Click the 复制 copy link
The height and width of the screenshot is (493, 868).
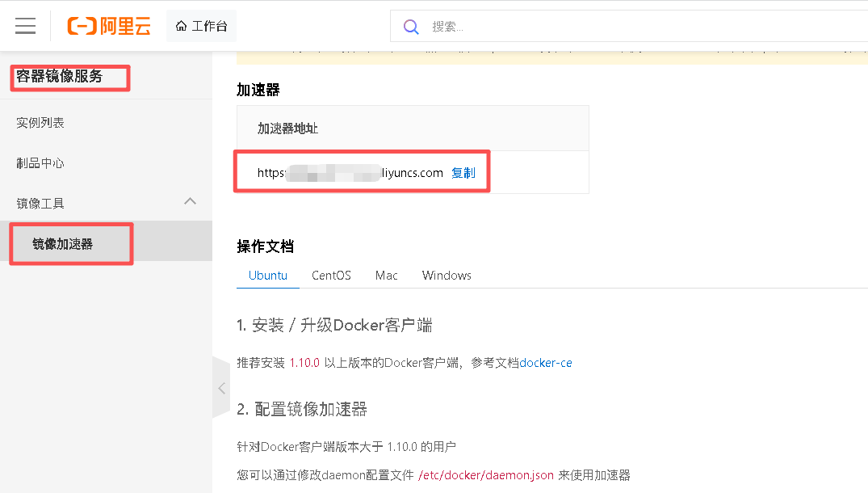[x=463, y=173]
